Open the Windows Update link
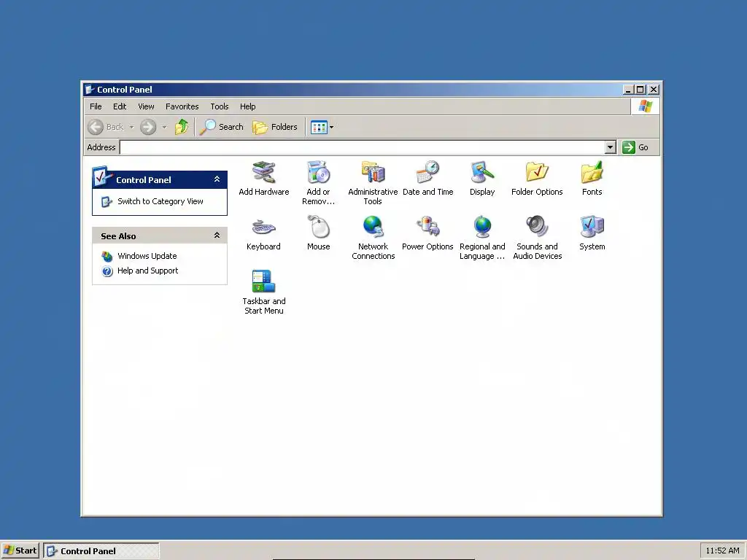 tap(147, 256)
